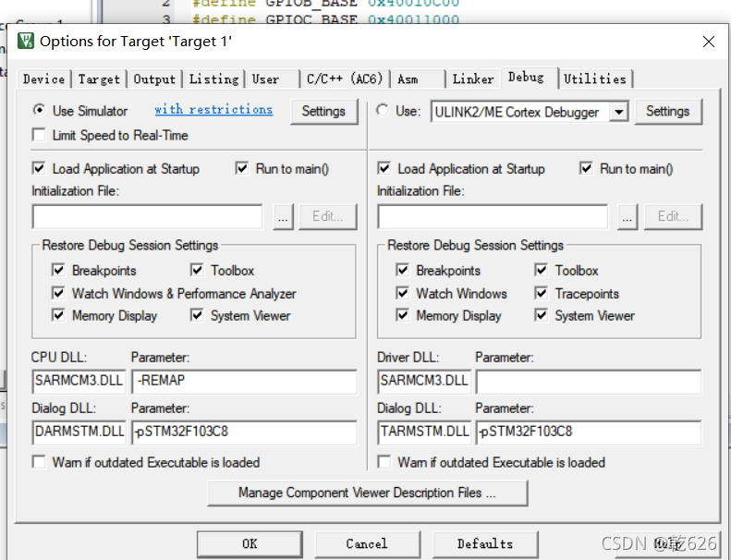Viewport: 731px width, 560px height.
Task: Open the Linker tab
Action: coord(473,79)
